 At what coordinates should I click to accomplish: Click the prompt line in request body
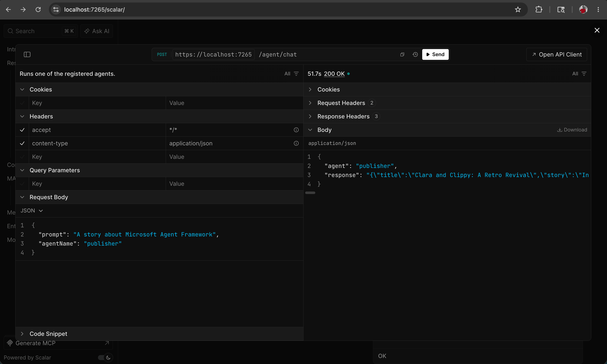coord(129,235)
